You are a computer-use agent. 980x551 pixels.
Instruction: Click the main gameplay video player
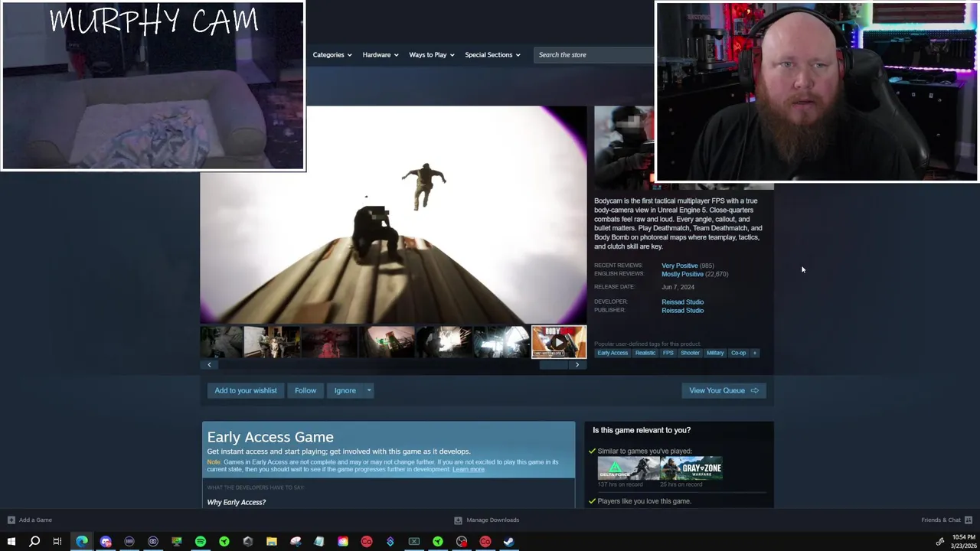(x=394, y=215)
